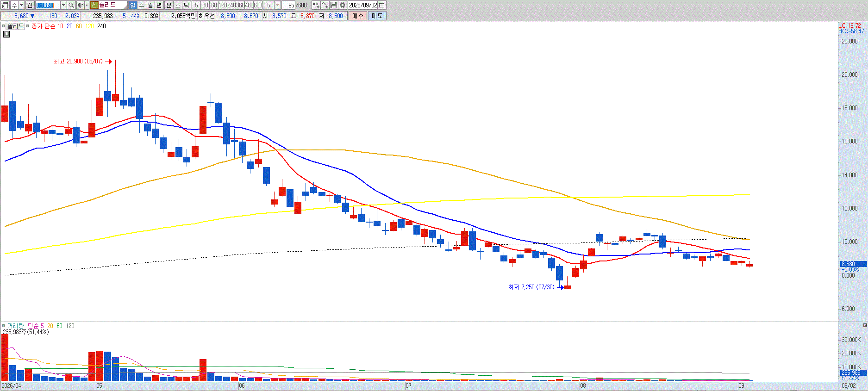Image resolution: width=868 pixels, height=391 pixels.
Task: Switch to the 월 monthly period toggle
Action: (x=150, y=5)
